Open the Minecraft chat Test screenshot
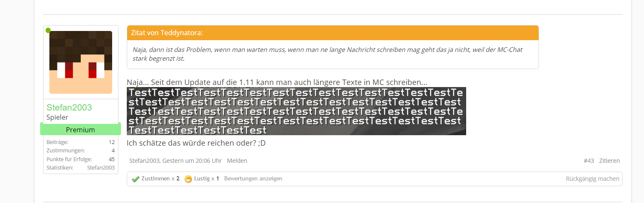The image size is (644, 203). point(296,111)
